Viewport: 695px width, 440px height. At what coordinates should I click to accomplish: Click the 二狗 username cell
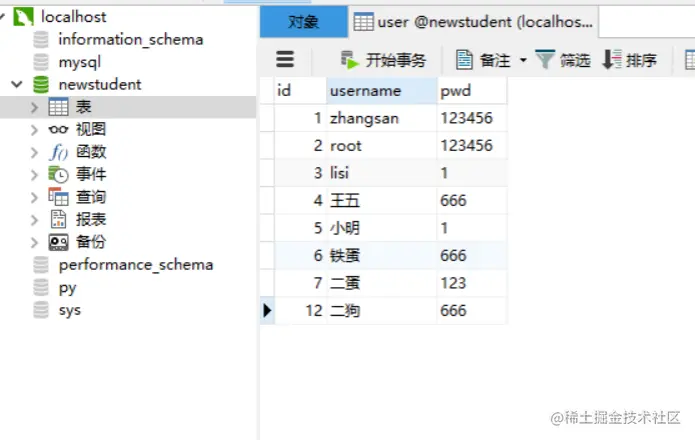pos(382,311)
